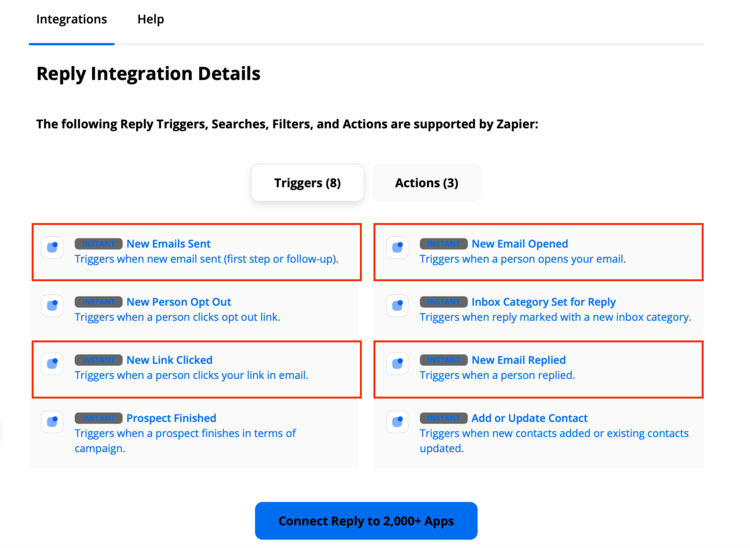750x548 pixels.
Task: Click description 'Triggers when new contacts added or existing contacts updated.'
Action: point(554,441)
